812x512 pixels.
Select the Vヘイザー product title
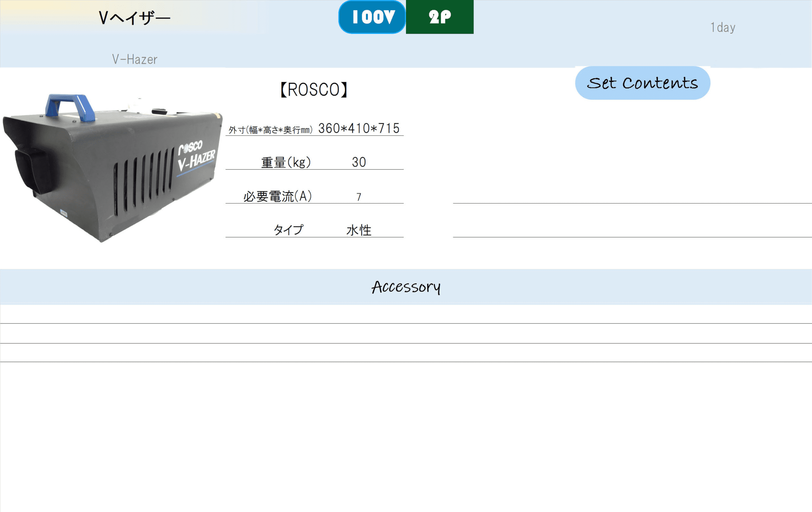point(134,17)
